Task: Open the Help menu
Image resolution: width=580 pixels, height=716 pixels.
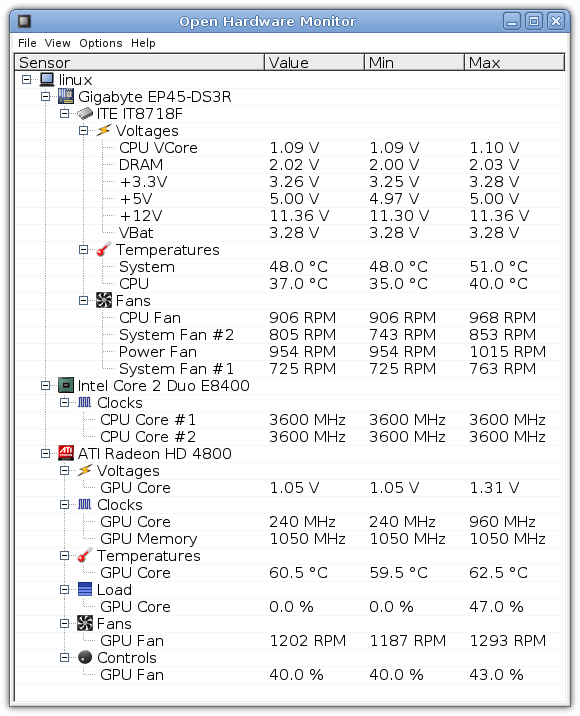Action: click(143, 43)
